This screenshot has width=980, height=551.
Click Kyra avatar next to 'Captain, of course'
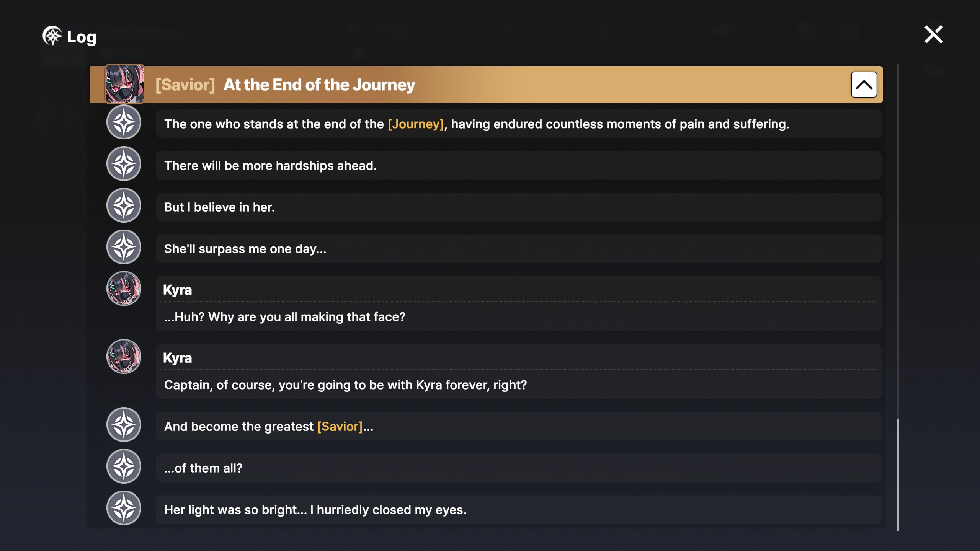tap(124, 357)
